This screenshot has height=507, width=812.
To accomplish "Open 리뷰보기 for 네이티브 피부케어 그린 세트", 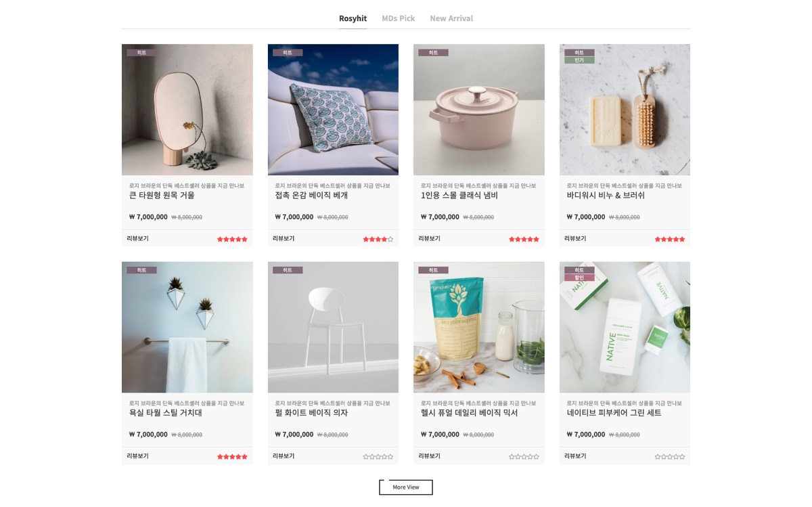I will click(575, 456).
